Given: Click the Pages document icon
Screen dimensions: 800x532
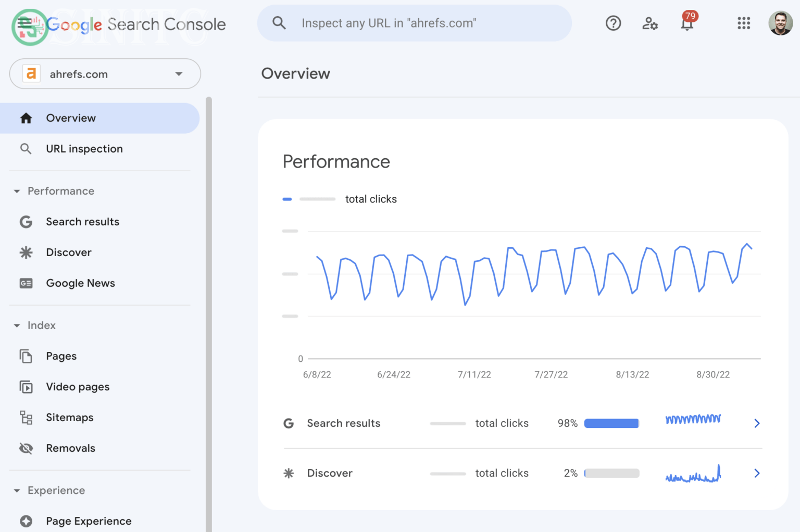Looking at the screenshot, I should tap(26, 356).
